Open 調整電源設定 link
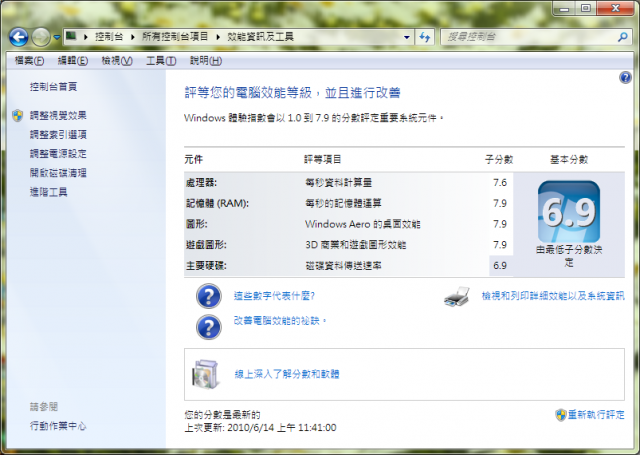 pos(58,154)
